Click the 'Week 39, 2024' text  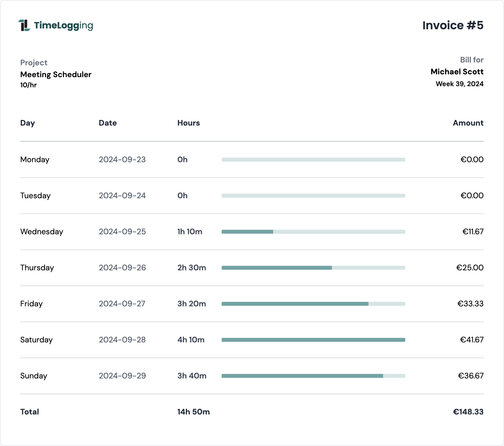[460, 84]
